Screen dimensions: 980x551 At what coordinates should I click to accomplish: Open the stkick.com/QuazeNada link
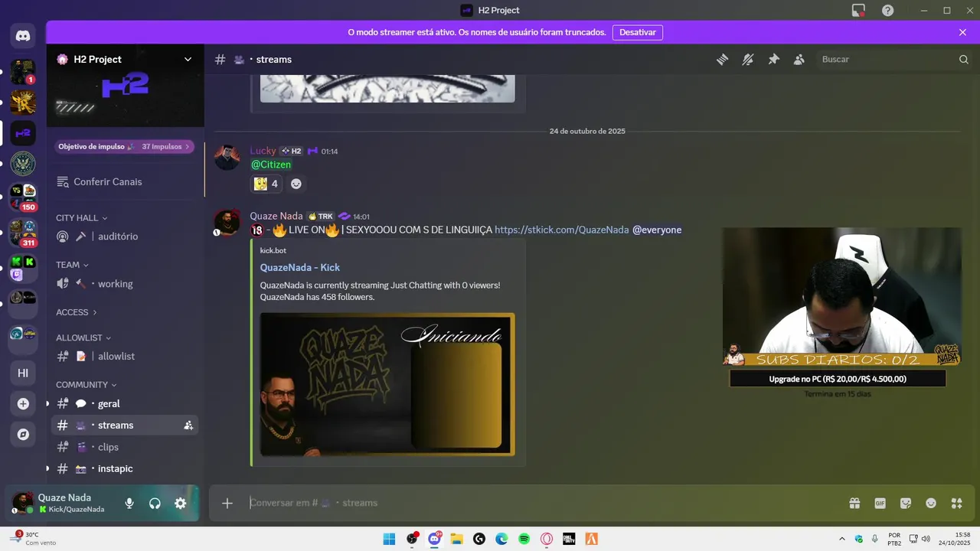[562, 230]
